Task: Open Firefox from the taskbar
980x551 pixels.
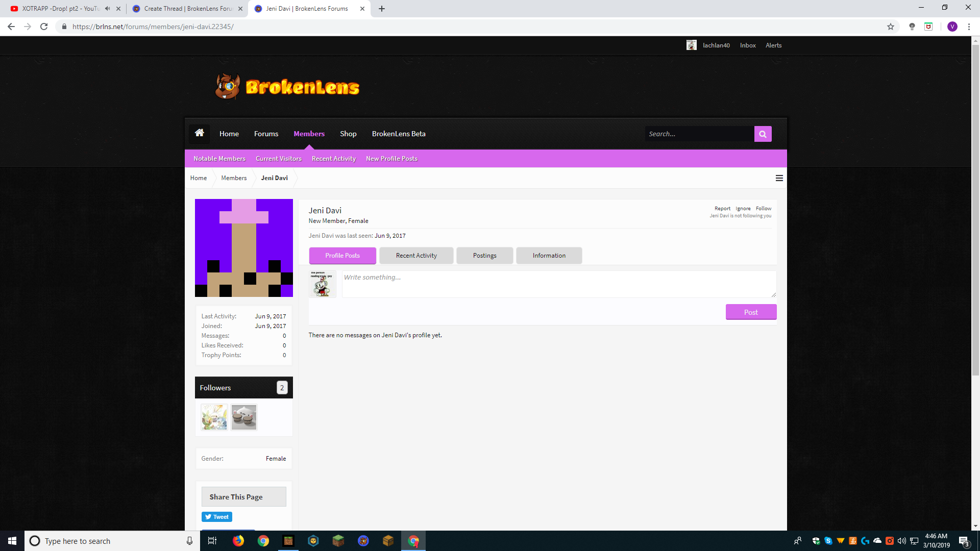Action: point(238,541)
